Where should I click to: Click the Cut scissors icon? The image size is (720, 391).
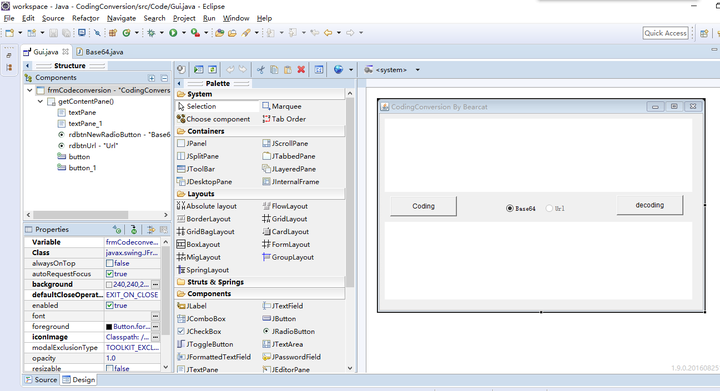point(260,70)
